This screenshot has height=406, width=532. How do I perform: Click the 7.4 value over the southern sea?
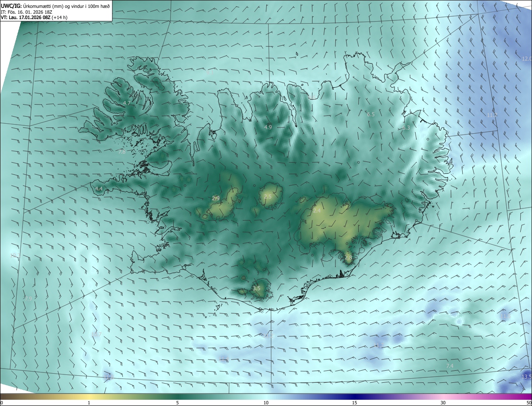[450, 366]
